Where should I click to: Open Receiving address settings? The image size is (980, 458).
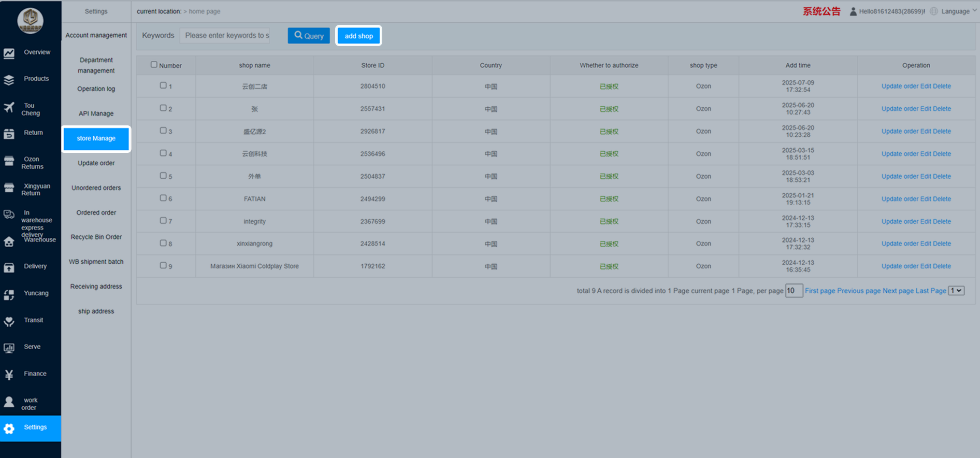point(96,287)
